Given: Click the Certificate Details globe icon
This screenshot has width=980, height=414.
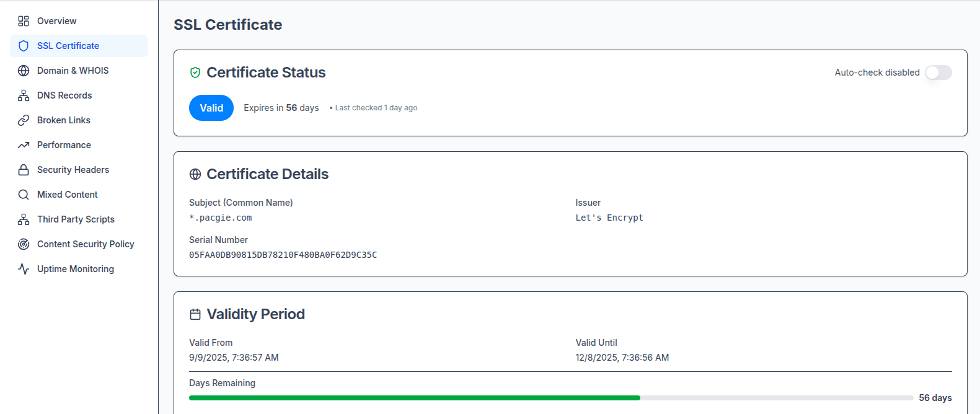Looking at the screenshot, I should pos(195,174).
